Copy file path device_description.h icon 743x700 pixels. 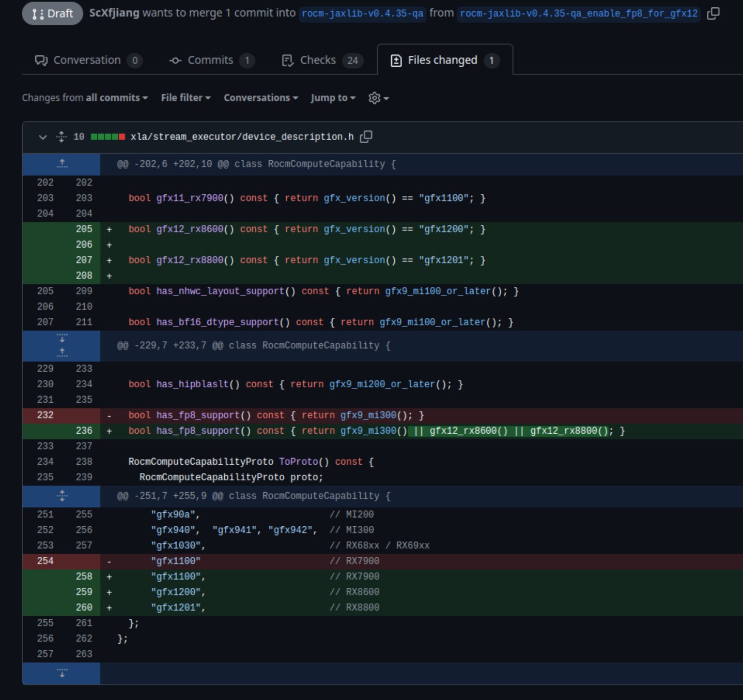pyautogui.click(x=366, y=136)
